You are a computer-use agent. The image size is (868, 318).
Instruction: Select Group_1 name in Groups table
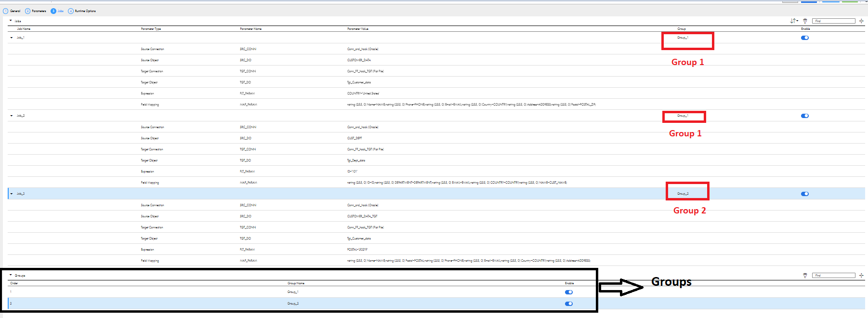point(293,292)
